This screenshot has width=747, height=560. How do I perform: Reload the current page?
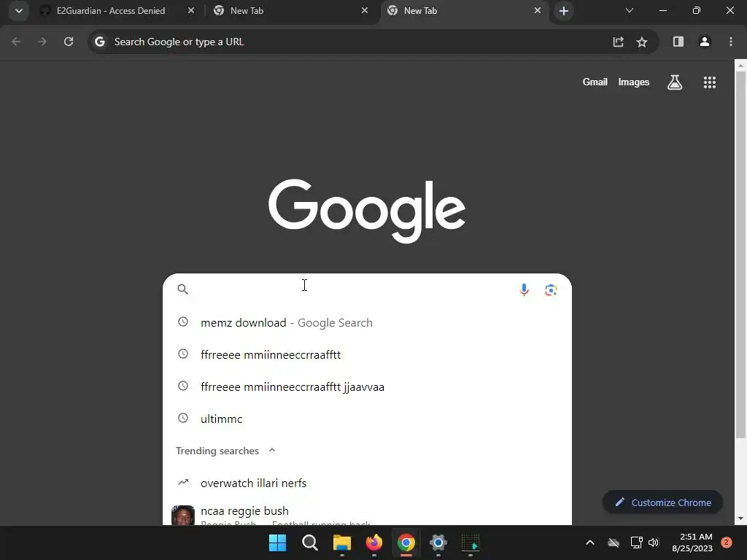point(69,42)
